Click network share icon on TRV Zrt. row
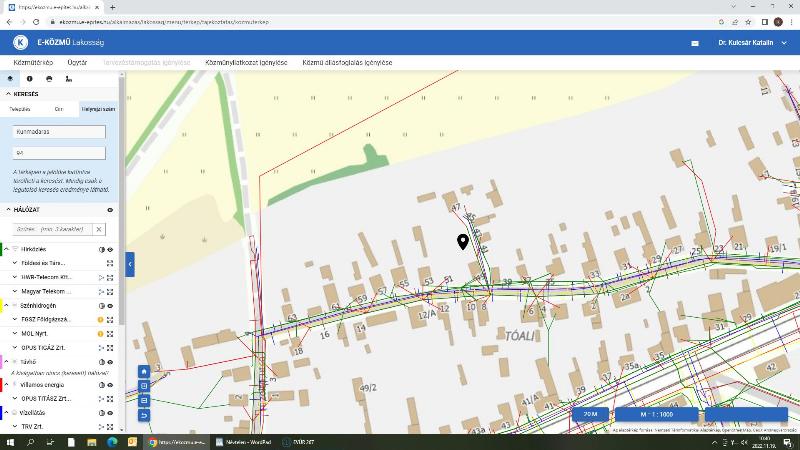 coord(101,427)
